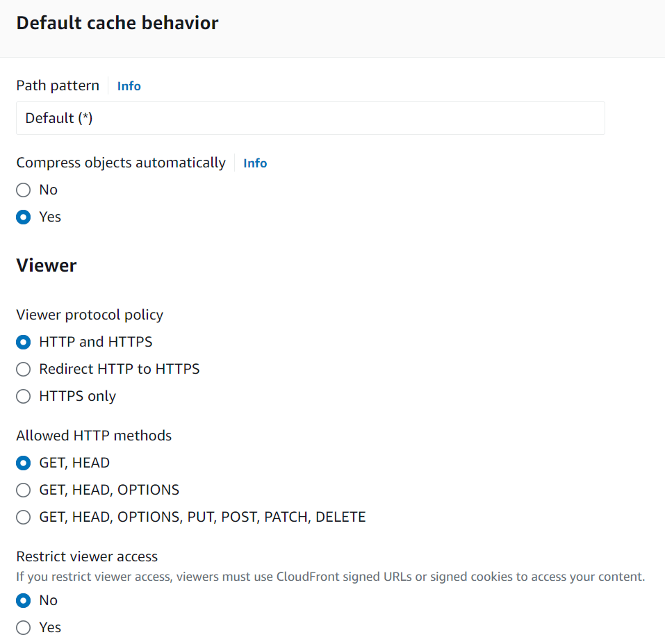Screen dimensions: 665x644
Task: Enable Restrict viewer access with Yes
Action: point(24,628)
